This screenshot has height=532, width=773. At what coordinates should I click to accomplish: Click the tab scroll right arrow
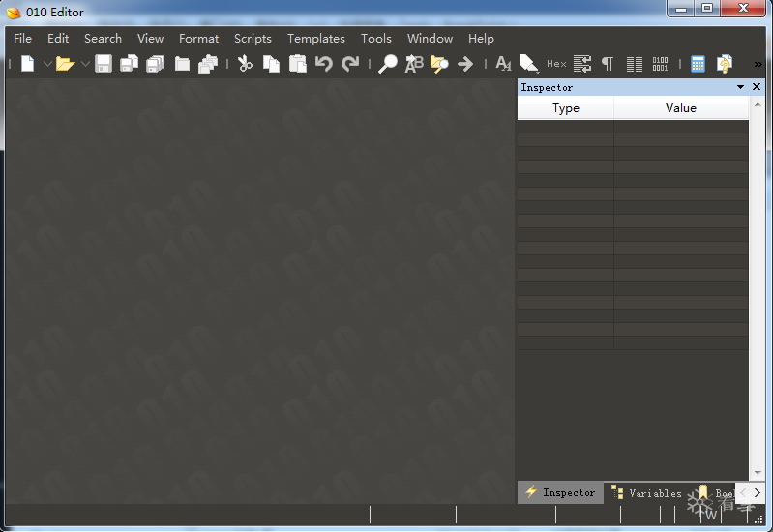[757, 493]
